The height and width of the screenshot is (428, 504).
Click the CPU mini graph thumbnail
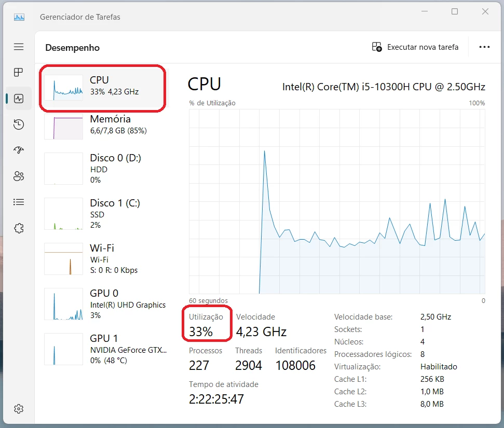pos(64,88)
